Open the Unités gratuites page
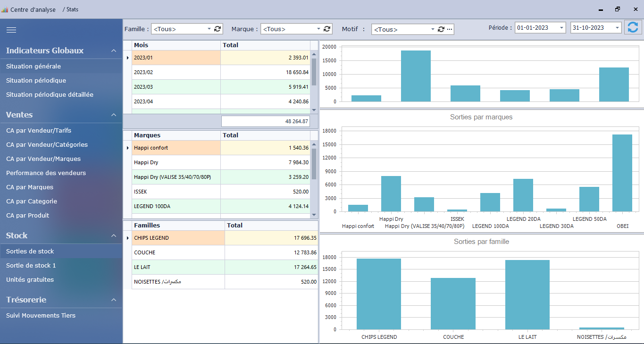The height and width of the screenshot is (344, 644). pyautogui.click(x=30, y=280)
